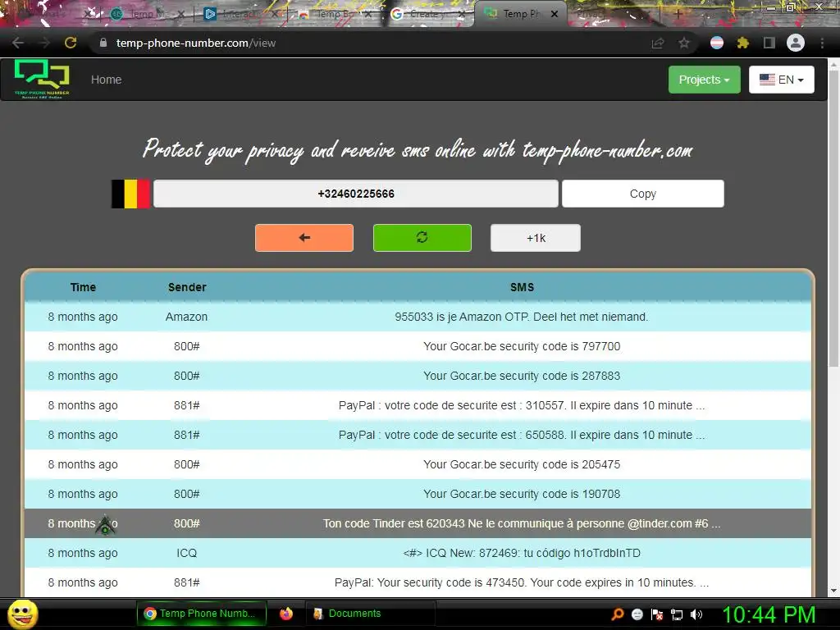
Task: Refresh messages with the green reload button
Action: click(x=422, y=238)
